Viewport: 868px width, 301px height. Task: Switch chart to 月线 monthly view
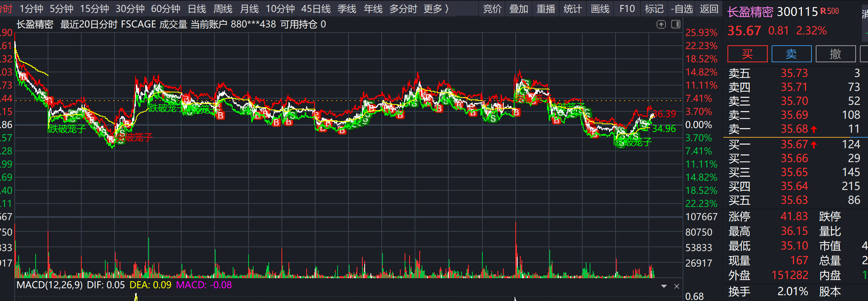[249, 9]
